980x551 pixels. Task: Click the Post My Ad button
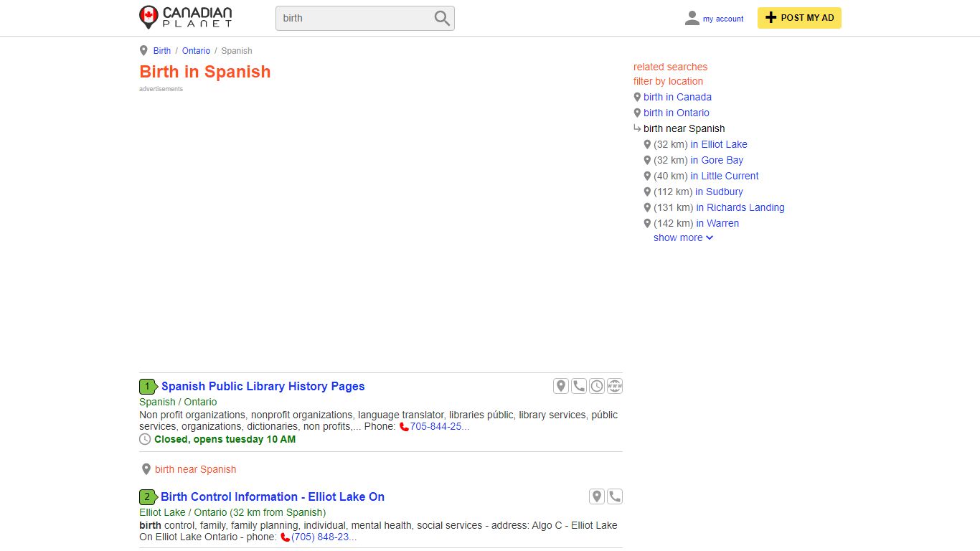799,18
